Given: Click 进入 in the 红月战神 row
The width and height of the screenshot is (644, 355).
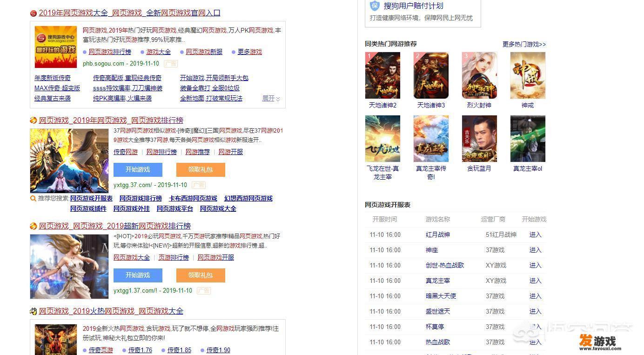Looking at the screenshot, I should (x=536, y=235).
